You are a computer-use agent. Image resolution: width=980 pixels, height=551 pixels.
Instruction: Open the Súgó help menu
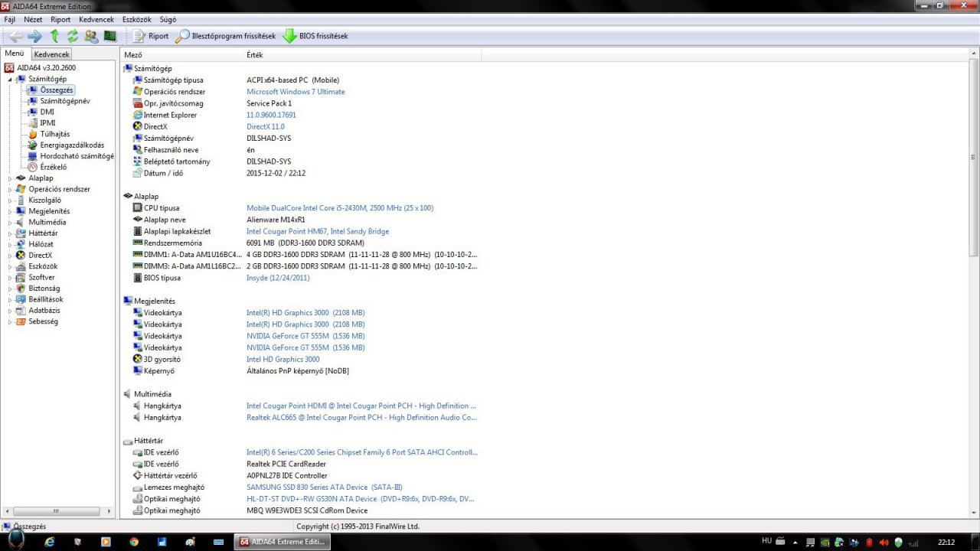pyautogui.click(x=168, y=19)
